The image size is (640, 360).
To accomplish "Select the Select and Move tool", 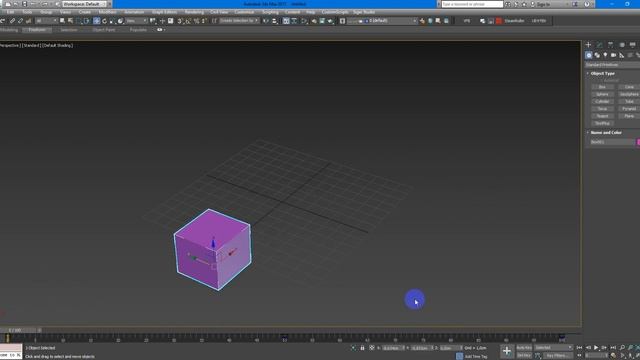I will [x=96, y=21].
